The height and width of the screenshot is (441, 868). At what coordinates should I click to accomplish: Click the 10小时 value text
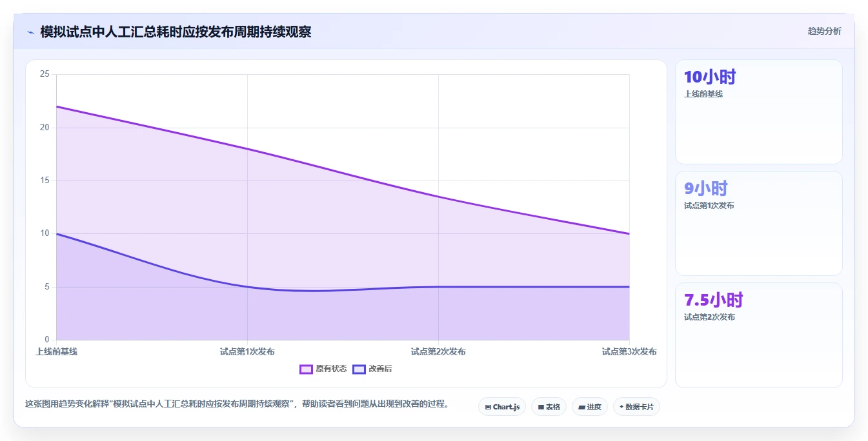[x=710, y=77]
